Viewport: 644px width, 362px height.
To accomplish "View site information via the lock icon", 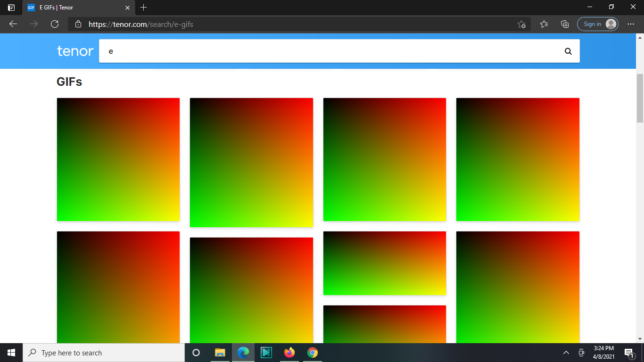I will pyautogui.click(x=78, y=24).
